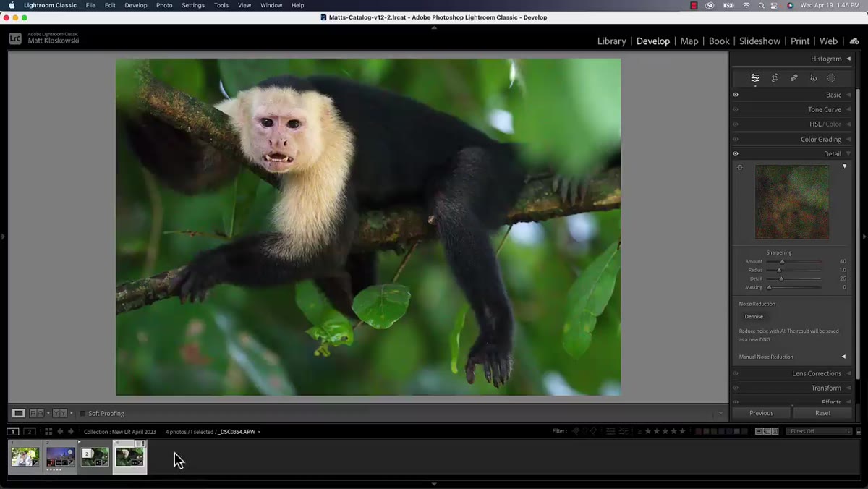Select the first filmstrip thumbnail

point(25,456)
